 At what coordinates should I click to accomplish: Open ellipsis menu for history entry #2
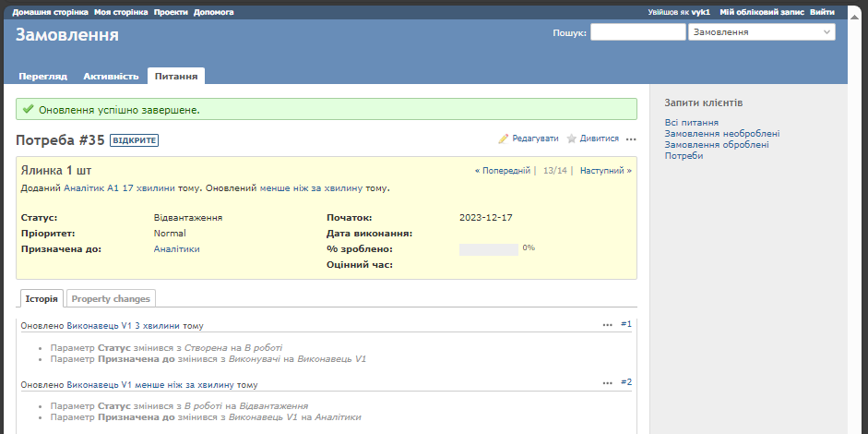pyautogui.click(x=607, y=383)
